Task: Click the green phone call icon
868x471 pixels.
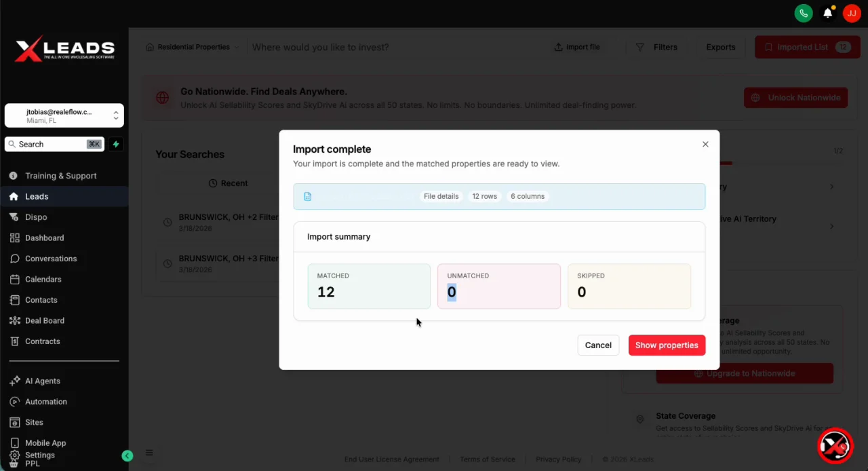Action: pos(804,13)
